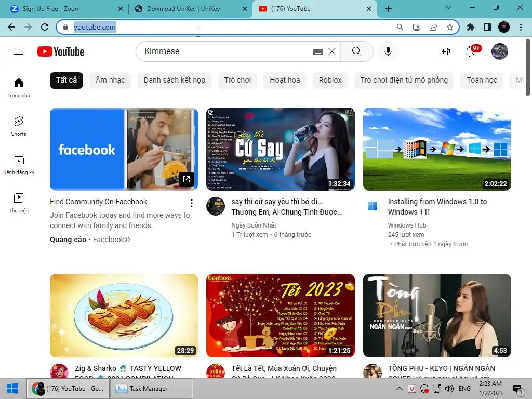Image resolution: width=532 pixels, height=399 pixels.
Task: Close the Download UniKey tab
Action: pyautogui.click(x=245, y=9)
